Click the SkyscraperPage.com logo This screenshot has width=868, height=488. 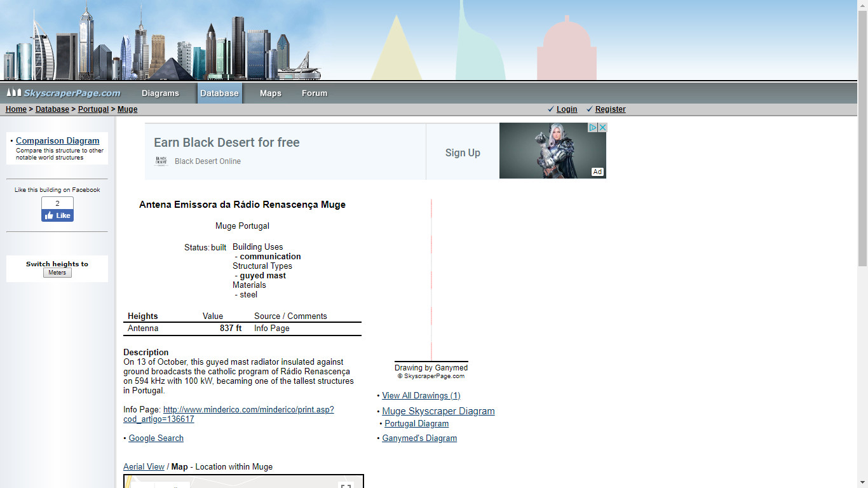[x=64, y=93]
